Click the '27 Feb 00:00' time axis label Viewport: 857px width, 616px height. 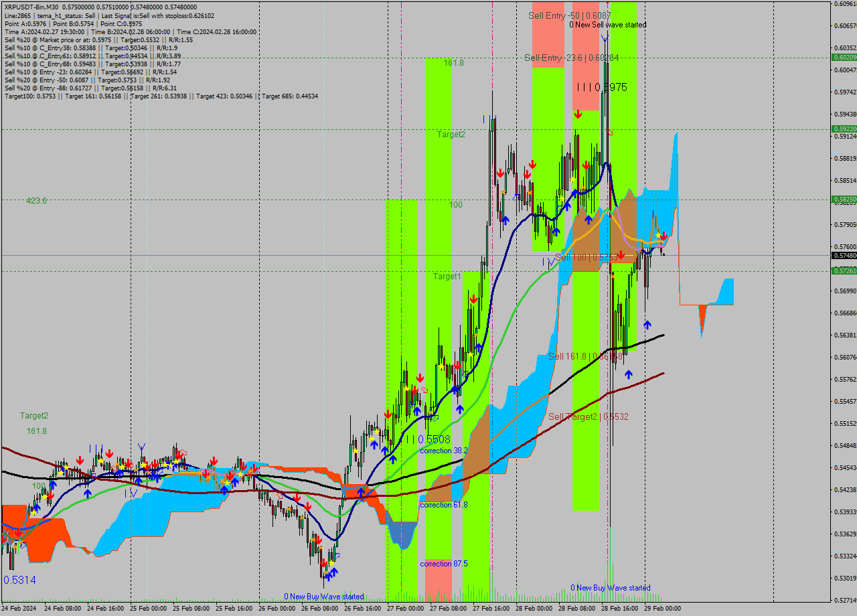point(405,609)
